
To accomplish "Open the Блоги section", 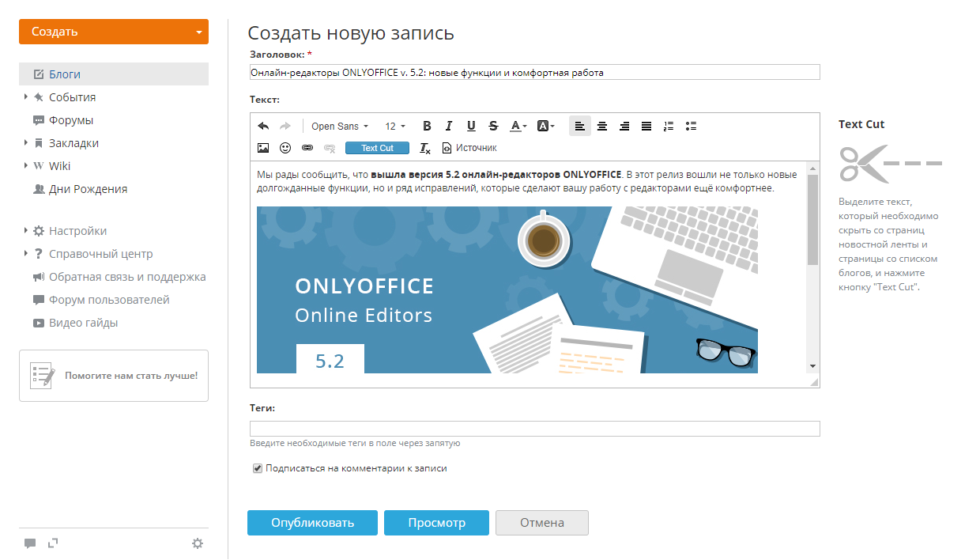I will pyautogui.click(x=114, y=74).
